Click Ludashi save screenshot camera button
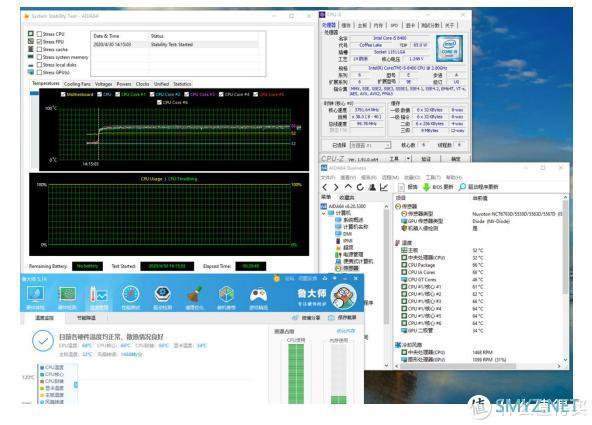 tap(342, 318)
